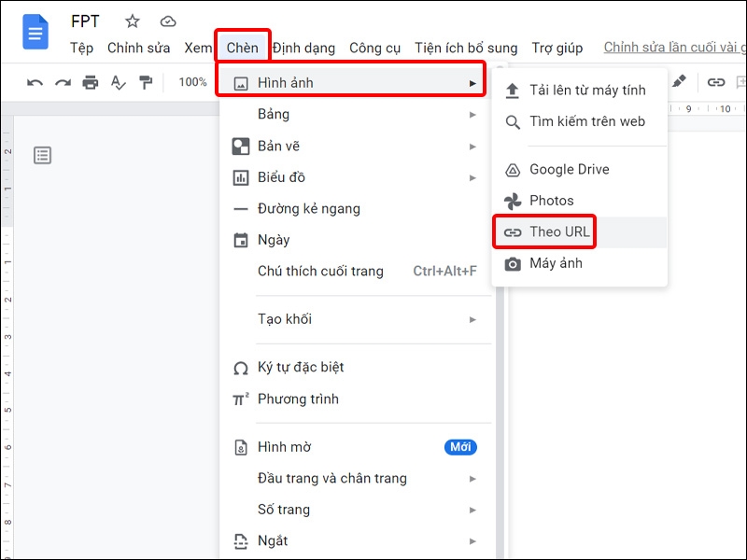Insert a Phương trình equation

[356, 399]
